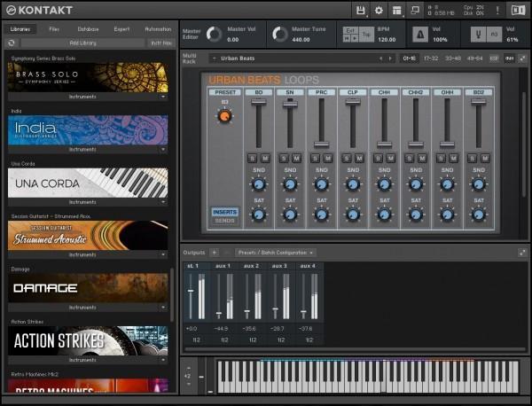532x406 pixels.
Task: Click the BD2 channel SND knob
Action: (x=479, y=184)
